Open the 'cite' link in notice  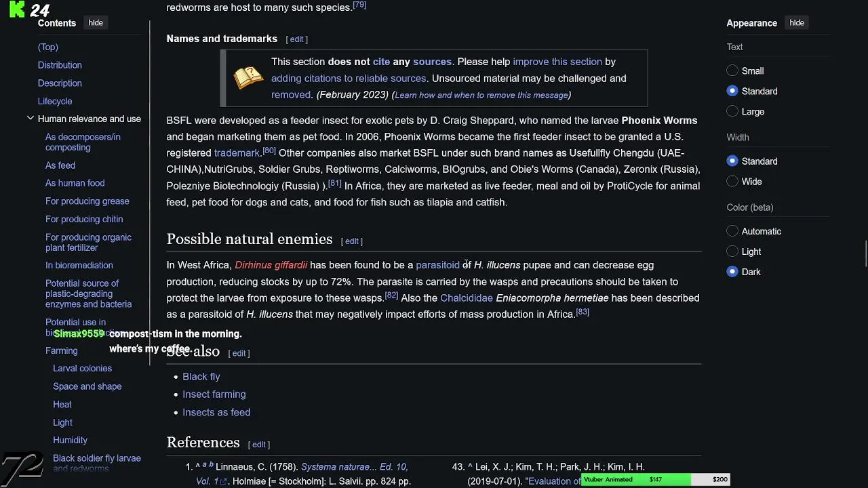pos(381,62)
